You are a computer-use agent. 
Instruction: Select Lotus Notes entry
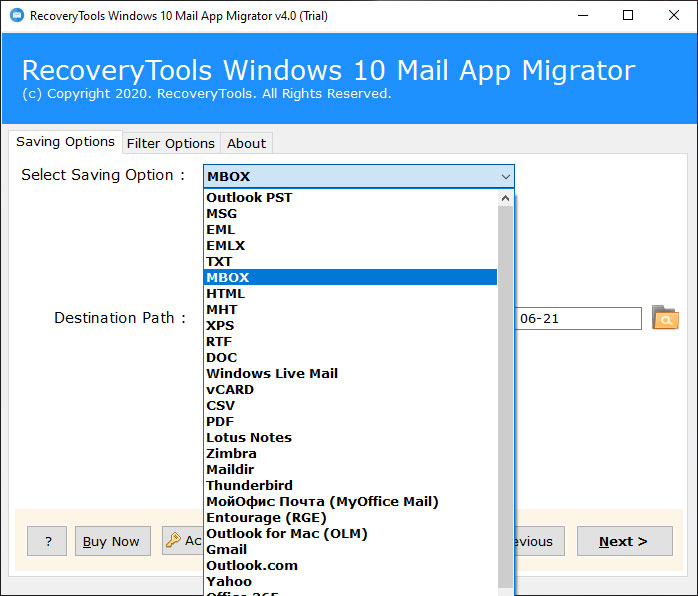[x=350, y=438]
